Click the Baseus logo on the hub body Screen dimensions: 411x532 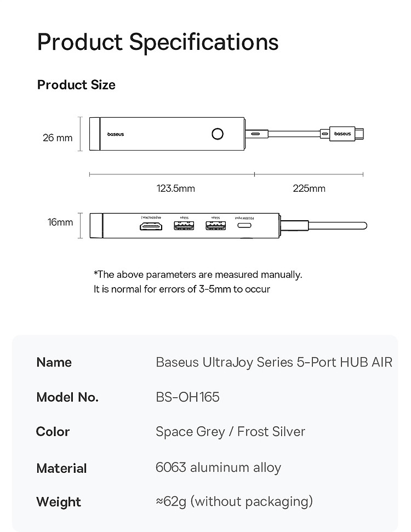coord(116,134)
